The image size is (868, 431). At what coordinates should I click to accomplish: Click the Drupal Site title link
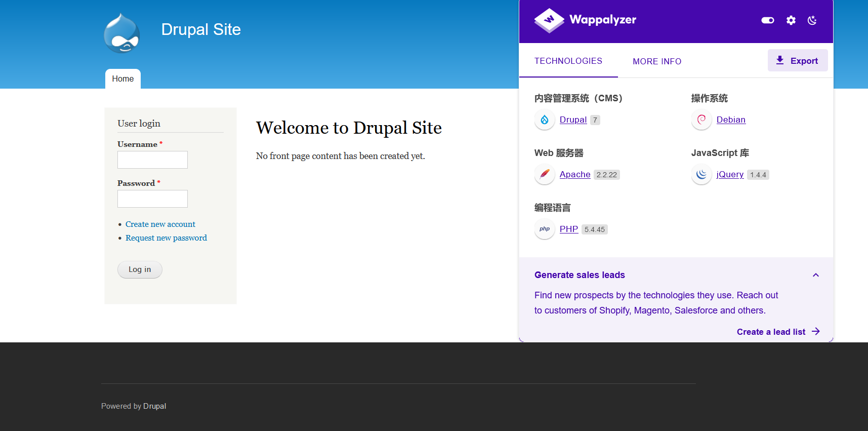(x=201, y=29)
